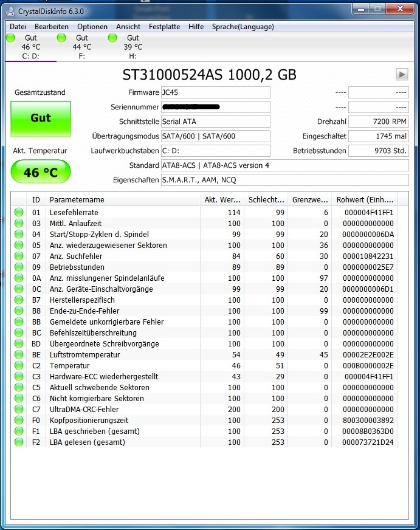Select raw value 000010842231 of Suchfehler
This screenshot has height=530, width=420.
click(x=368, y=256)
